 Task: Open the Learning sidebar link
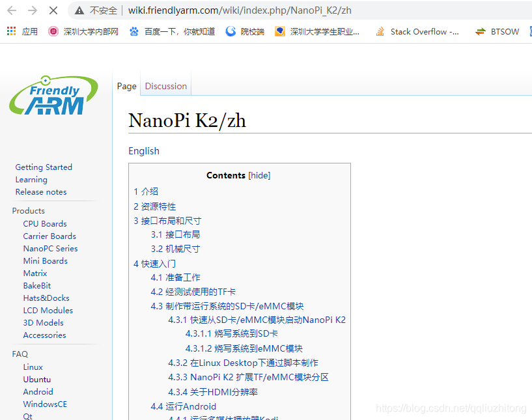pos(31,180)
